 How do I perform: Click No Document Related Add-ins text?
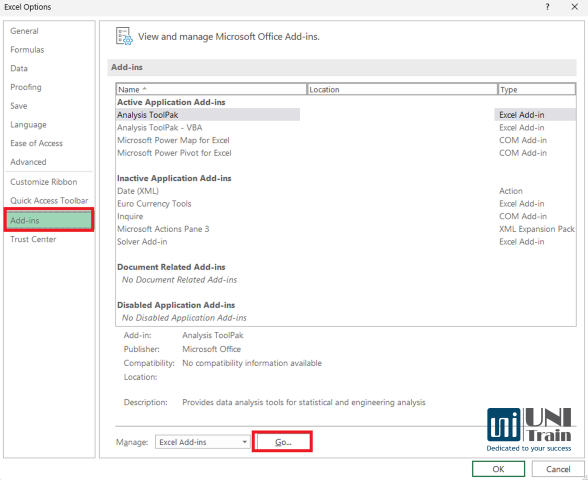pos(179,280)
